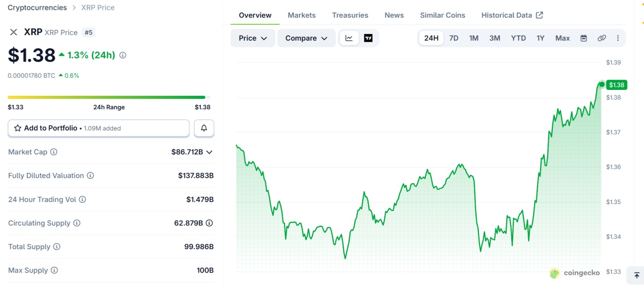Show Max Supply info icon

[x=55, y=271]
